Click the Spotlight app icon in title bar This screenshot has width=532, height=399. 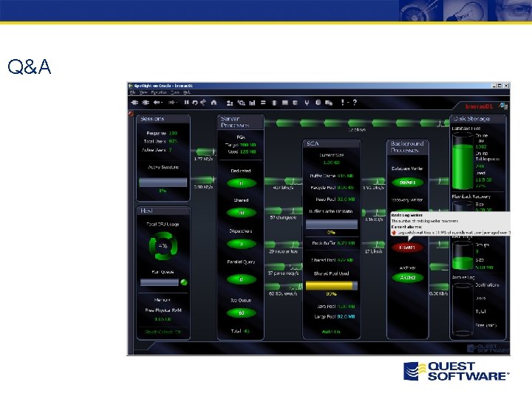coord(131,86)
